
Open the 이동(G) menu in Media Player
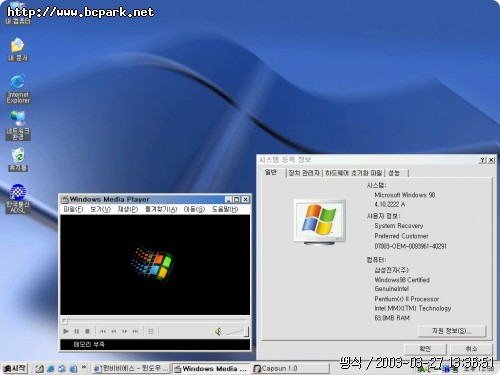pyautogui.click(x=194, y=209)
